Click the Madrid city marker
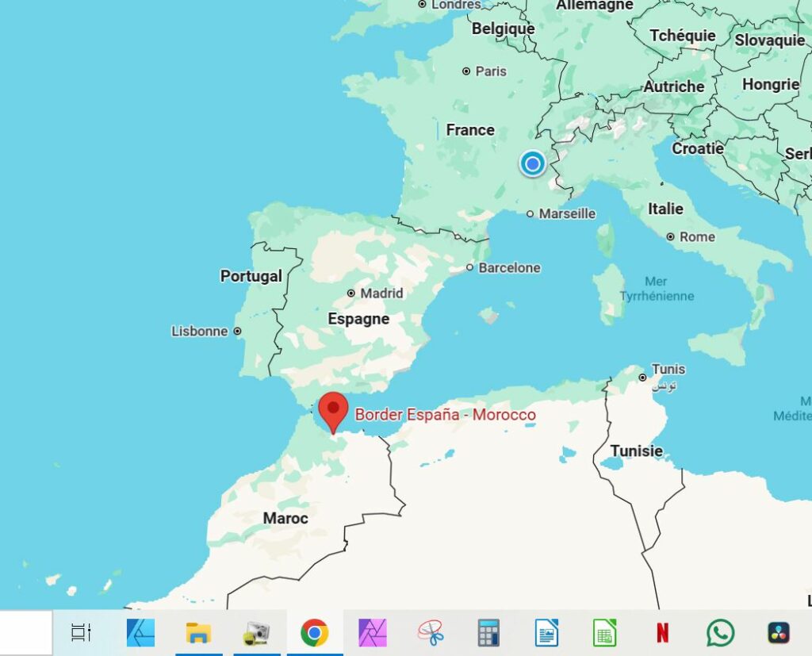This screenshot has height=656, width=812. (351, 293)
